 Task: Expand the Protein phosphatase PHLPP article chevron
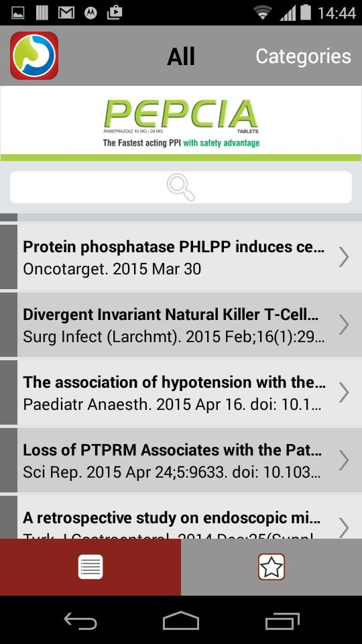point(343,257)
